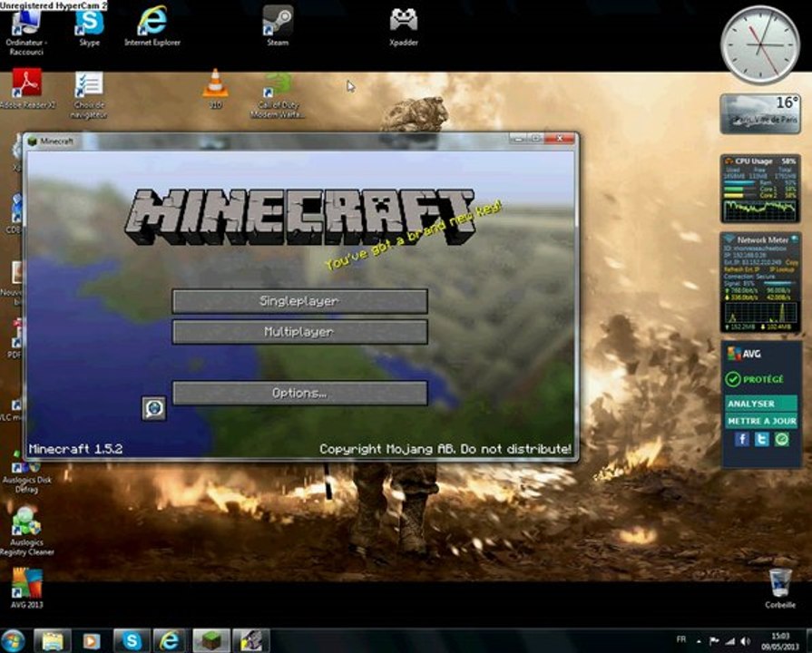Select the Steam desktop shortcut
Viewport: 812px width, 653px height.
click(x=278, y=26)
